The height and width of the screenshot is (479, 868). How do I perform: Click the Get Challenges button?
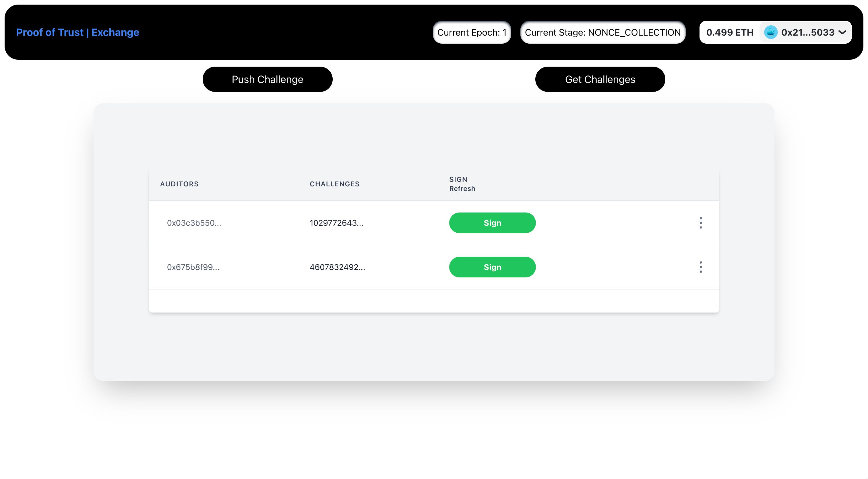tap(600, 79)
